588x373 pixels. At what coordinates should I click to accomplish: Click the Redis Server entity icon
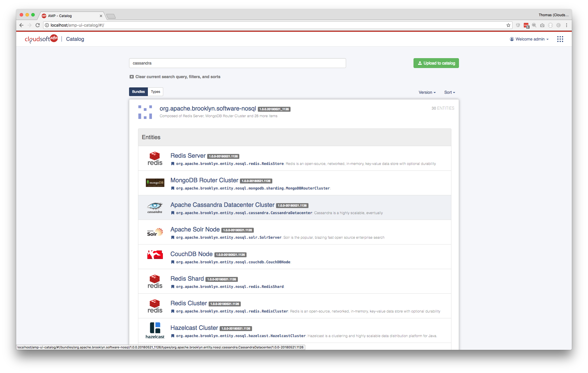click(x=155, y=158)
